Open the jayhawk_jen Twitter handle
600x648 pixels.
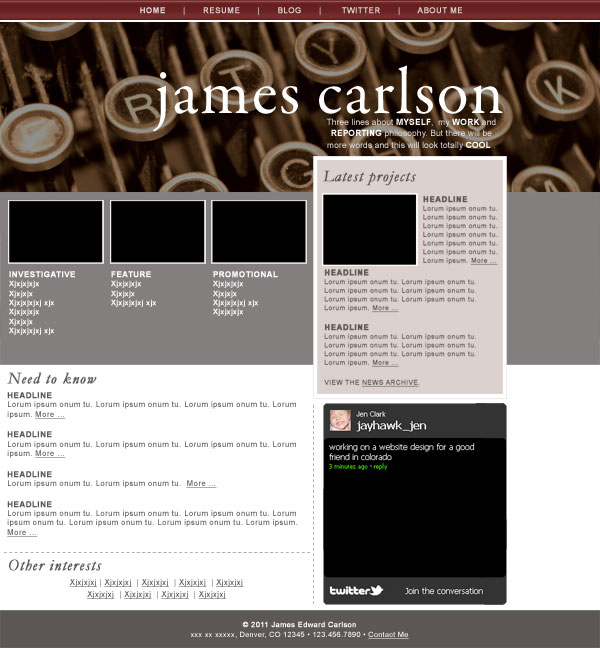click(x=391, y=426)
